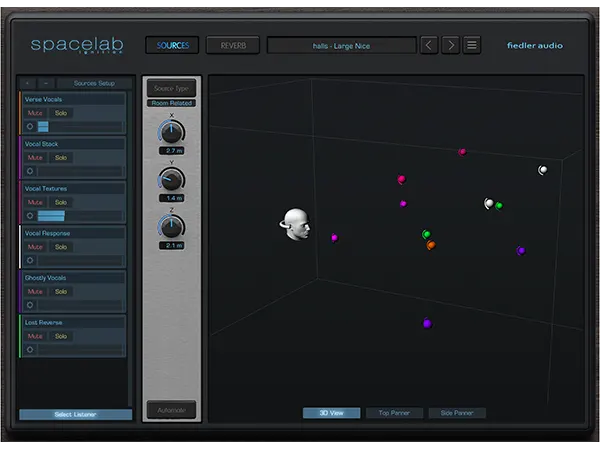Mute the Verse Vocals source
The width and height of the screenshot is (600, 450).
pos(35,113)
